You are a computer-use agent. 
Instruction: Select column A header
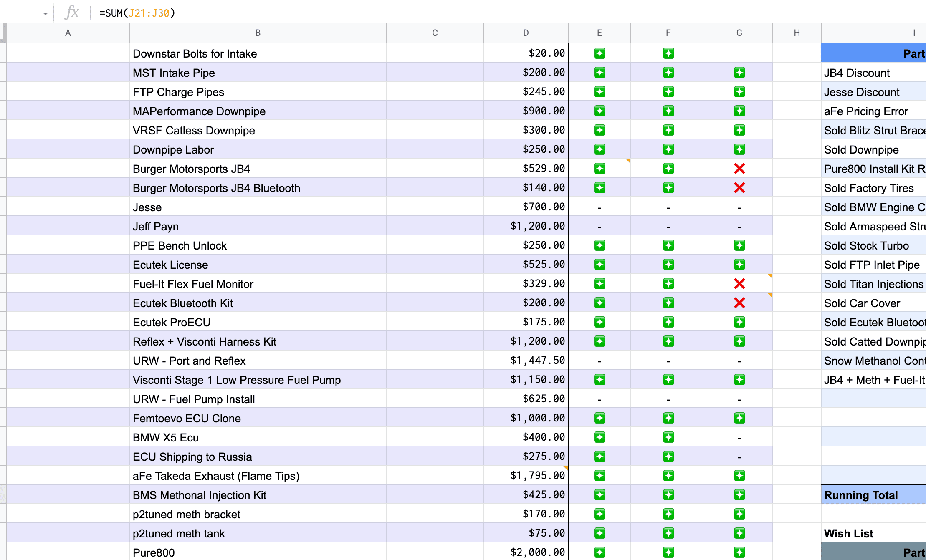(x=68, y=33)
